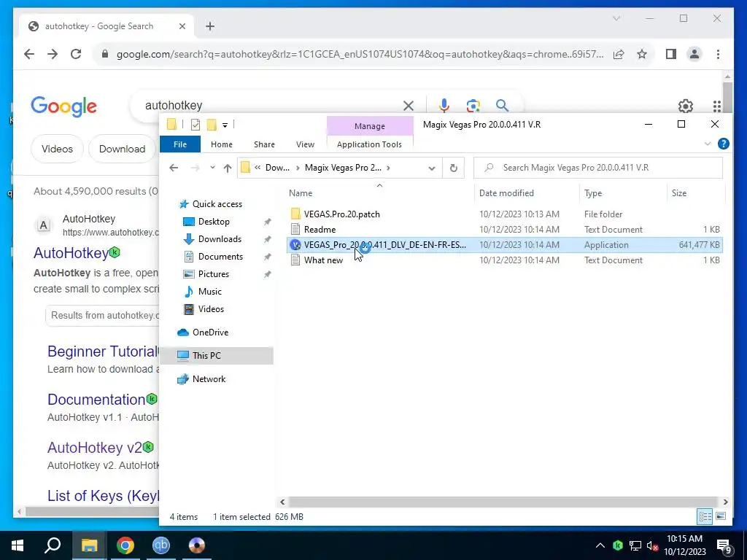Select the VEGAS.Pro.20.patch folder

point(341,214)
